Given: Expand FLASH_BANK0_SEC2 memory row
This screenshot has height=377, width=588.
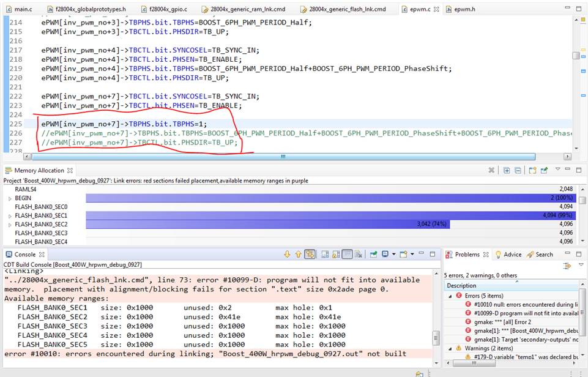Looking at the screenshot, I should point(10,225).
